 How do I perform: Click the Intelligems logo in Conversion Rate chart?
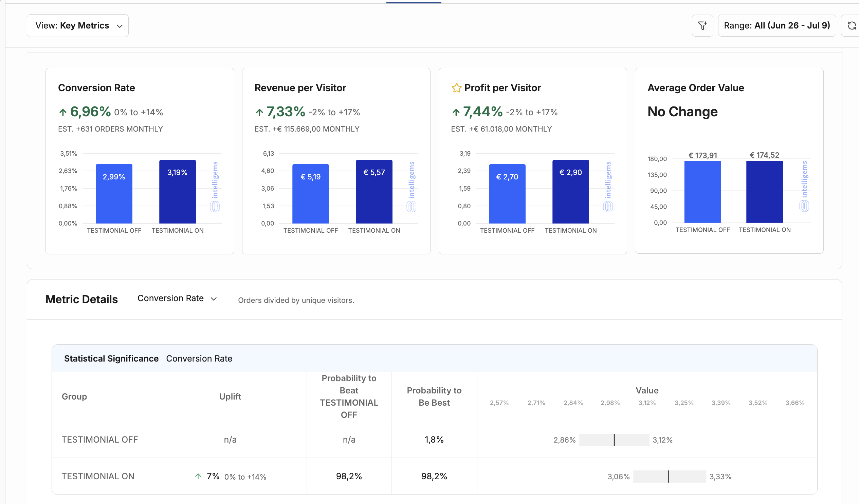pyautogui.click(x=215, y=187)
